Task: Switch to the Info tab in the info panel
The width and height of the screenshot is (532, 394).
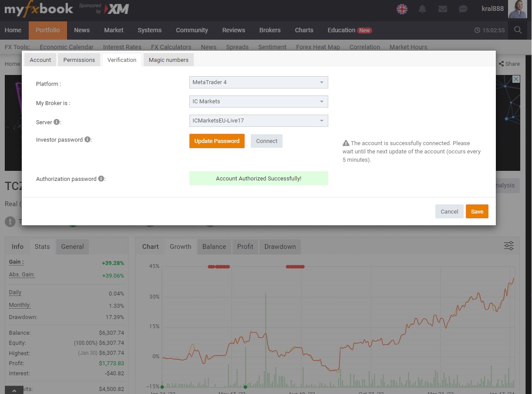Action: tap(17, 247)
